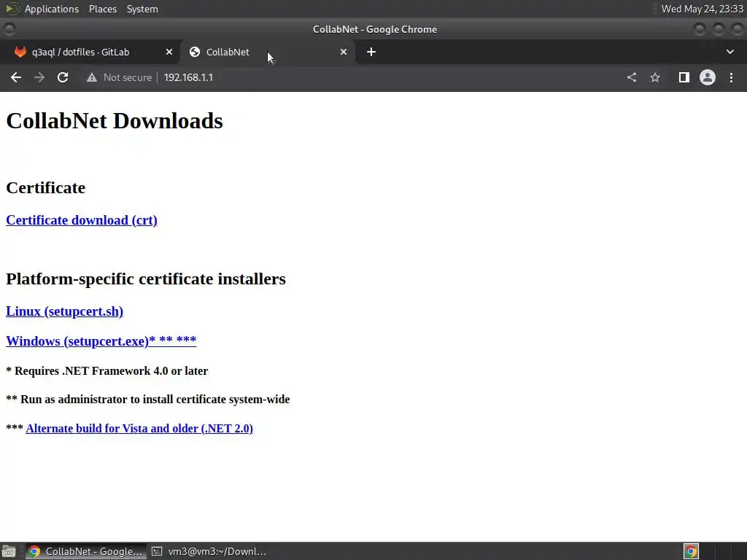Click the Run as administrator note
747x560 pixels.
coord(147,400)
